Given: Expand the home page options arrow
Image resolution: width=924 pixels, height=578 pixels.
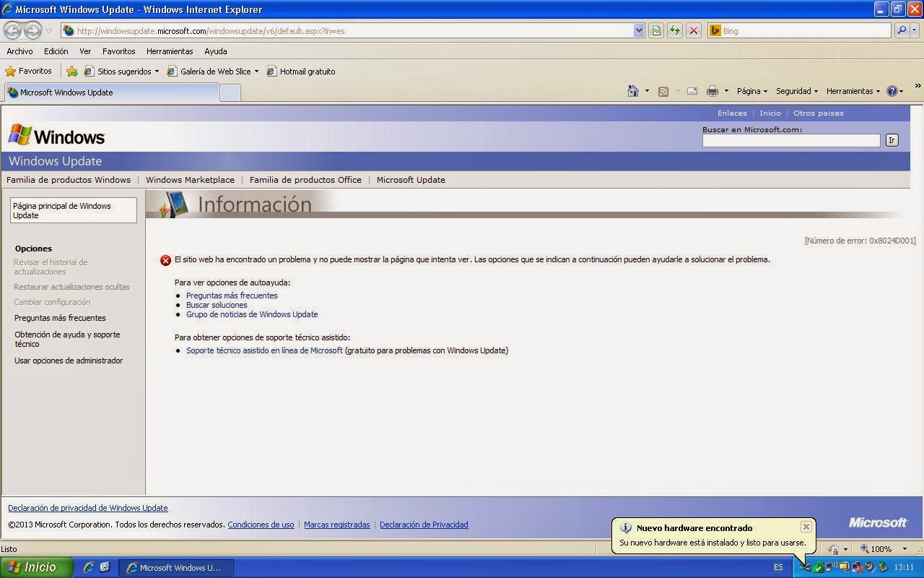Looking at the screenshot, I should point(647,91).
